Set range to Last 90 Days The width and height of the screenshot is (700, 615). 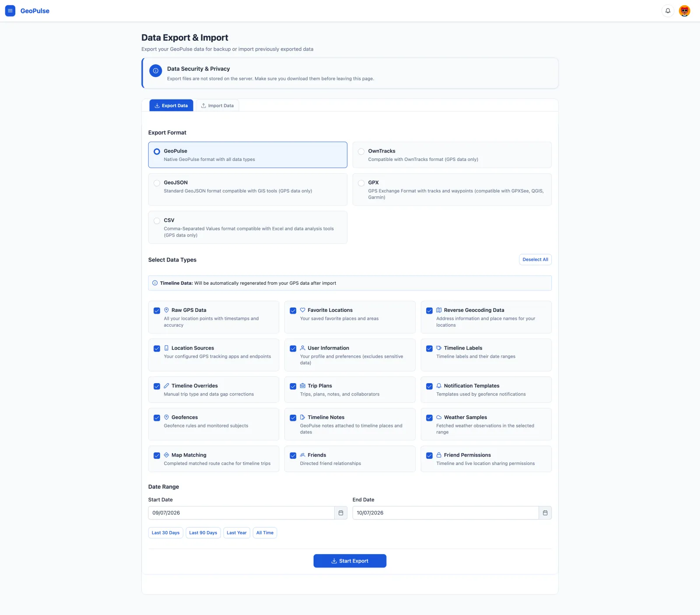click(203, 533)
